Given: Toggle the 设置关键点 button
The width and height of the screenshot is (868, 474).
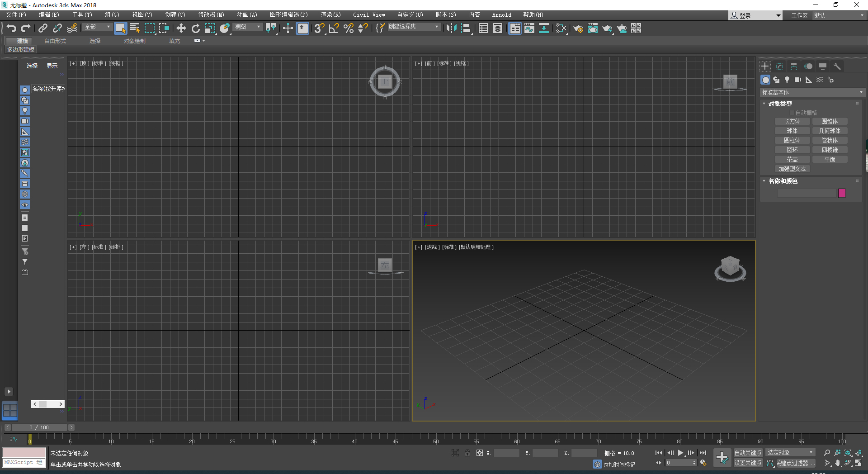Looking at the screenshot, I should [748, 463].
